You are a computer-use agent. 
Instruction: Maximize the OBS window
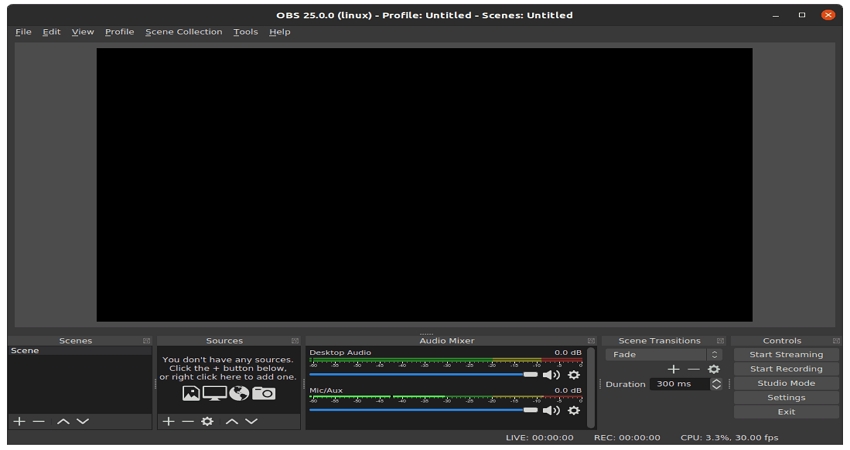(802, 15)
